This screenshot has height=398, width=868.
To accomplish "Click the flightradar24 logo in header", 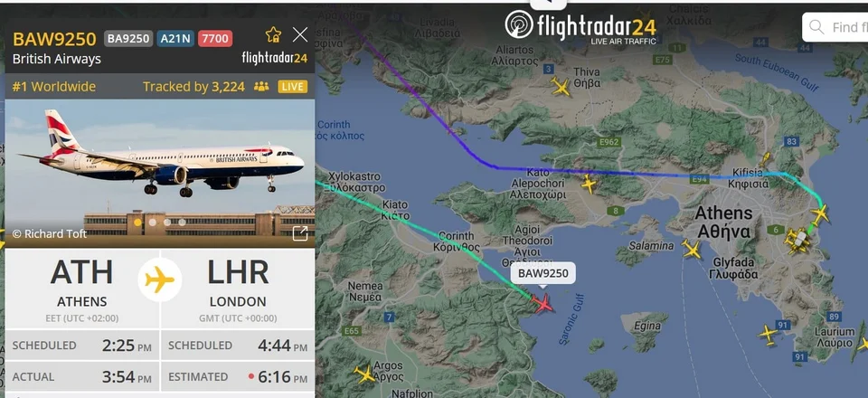I will click(580, 26).
